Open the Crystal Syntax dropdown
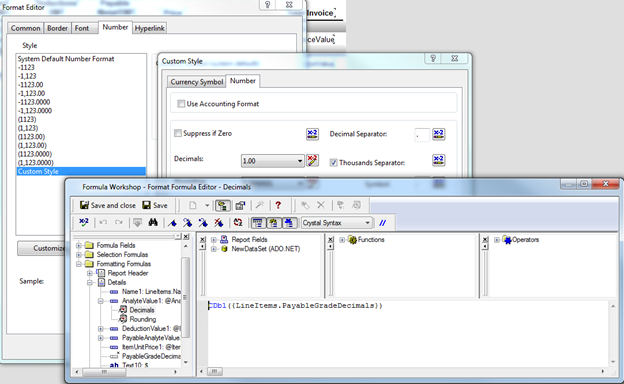 click(x=337, y=223)
